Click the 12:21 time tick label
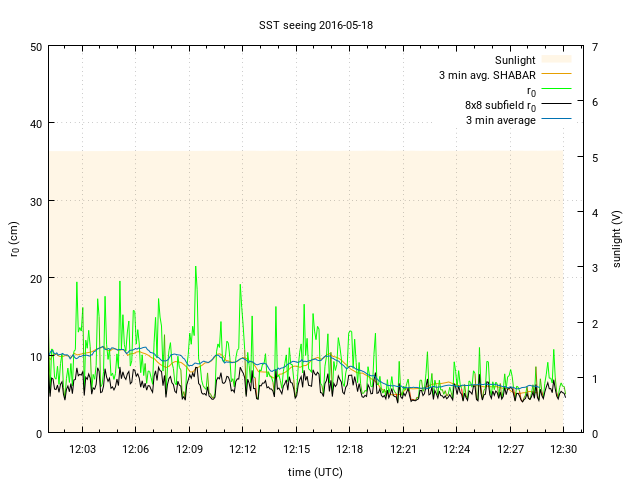The width and height of the screenshot is (640, 480). coord(403,450)
